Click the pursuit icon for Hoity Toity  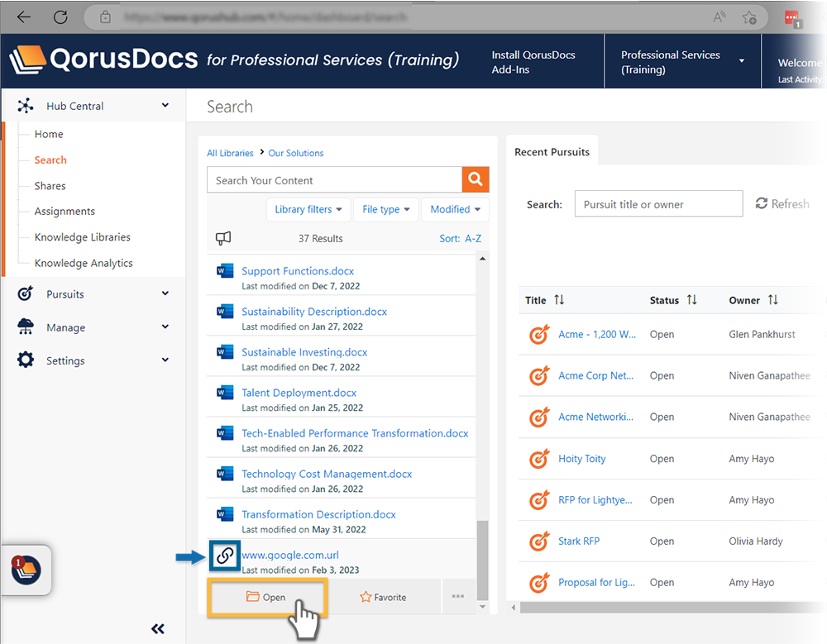[x=539, y=459]
